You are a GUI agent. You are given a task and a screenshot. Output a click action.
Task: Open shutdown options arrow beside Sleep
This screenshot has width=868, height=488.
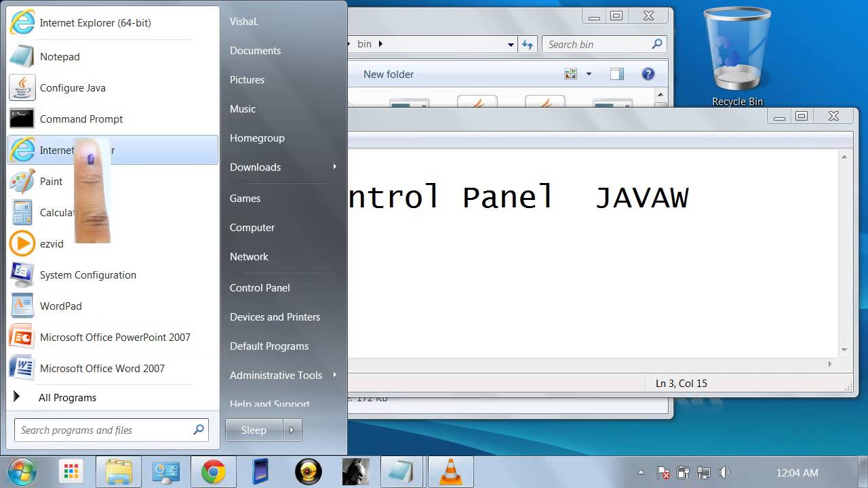coord(292,430)
